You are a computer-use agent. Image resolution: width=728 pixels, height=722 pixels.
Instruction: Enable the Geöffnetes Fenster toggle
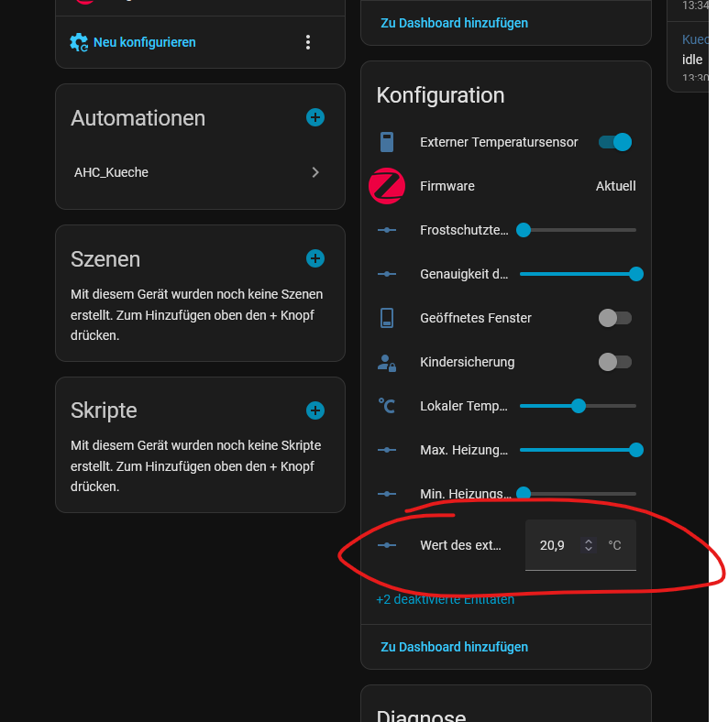click(x=615, y=318)
